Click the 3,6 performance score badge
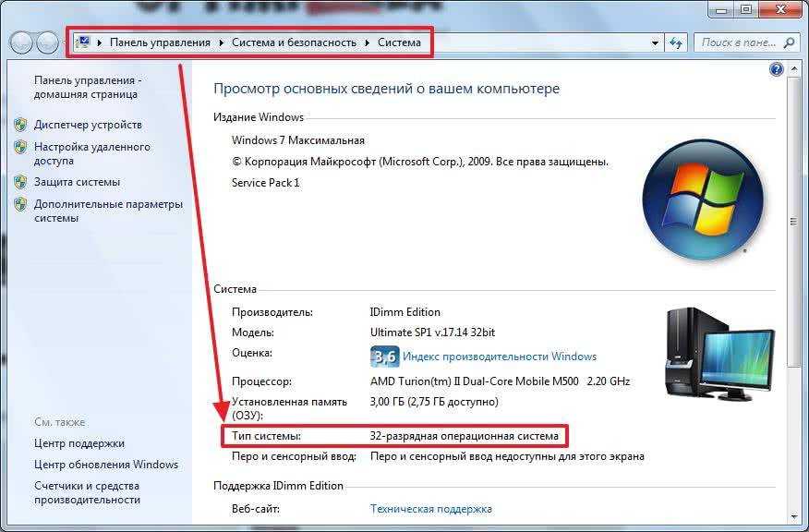The width and height of the screenshot is (809, 532). (x=385, y=357)
